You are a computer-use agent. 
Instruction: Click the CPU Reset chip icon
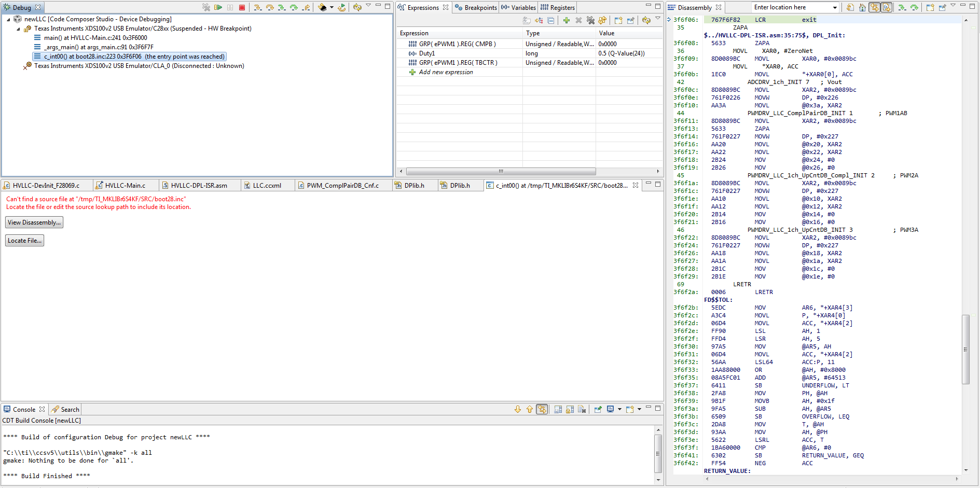point(322,7)
